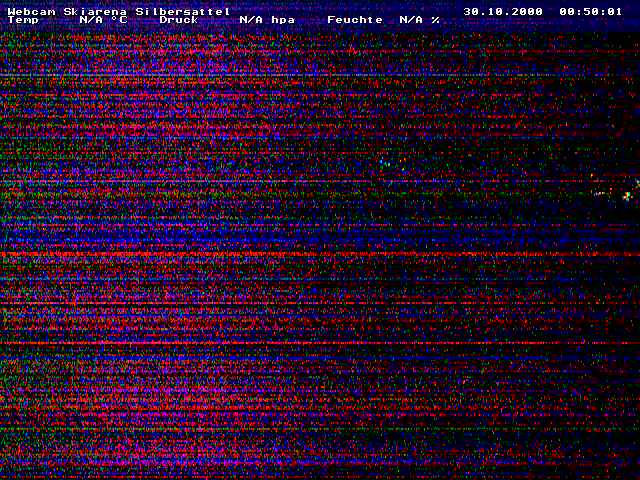Click the 'Temp' label
The width and height of the screenshot is (640, 480).
[x=23, y=20]
